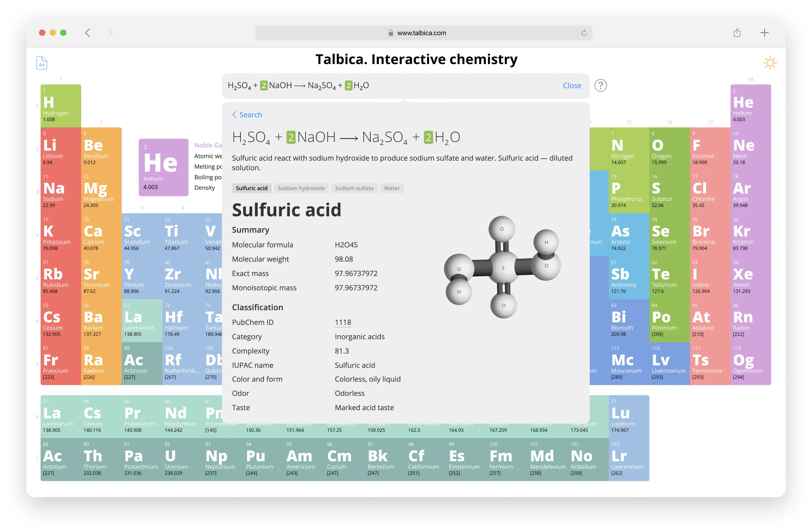Screen dimensions: 812x532
Task: Choose the Potassium element tile
Action: click(x=61, y=235)
